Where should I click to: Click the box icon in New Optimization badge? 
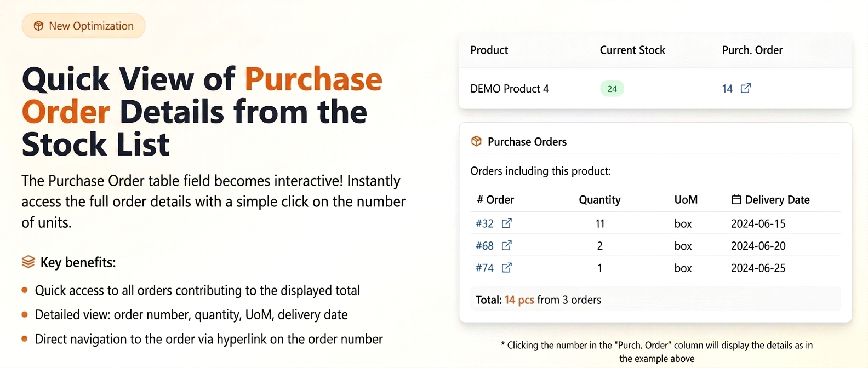point(38,26)
